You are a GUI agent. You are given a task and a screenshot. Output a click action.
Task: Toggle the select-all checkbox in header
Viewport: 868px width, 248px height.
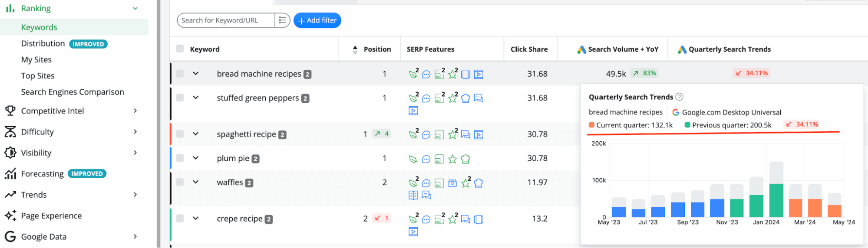180,49
